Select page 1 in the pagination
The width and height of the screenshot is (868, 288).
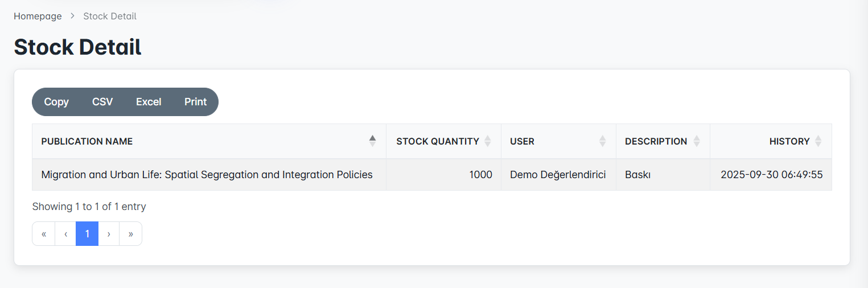click(87, 234)
